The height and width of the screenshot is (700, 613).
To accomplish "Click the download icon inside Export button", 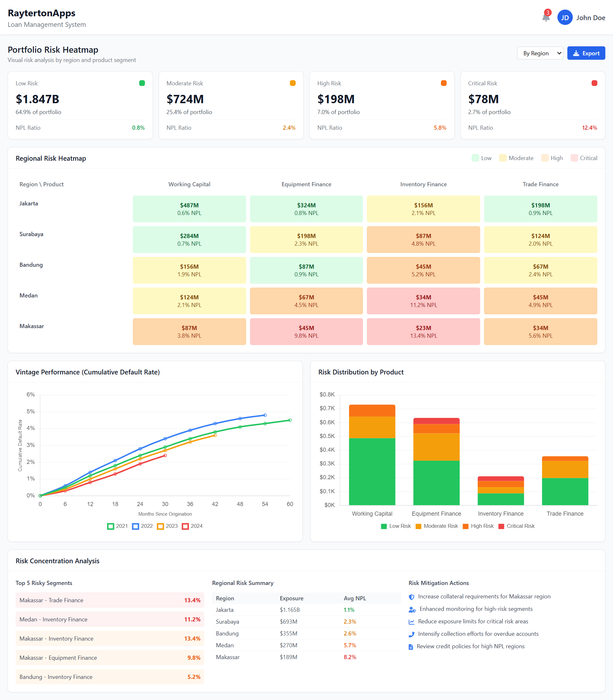I will 576,53.
